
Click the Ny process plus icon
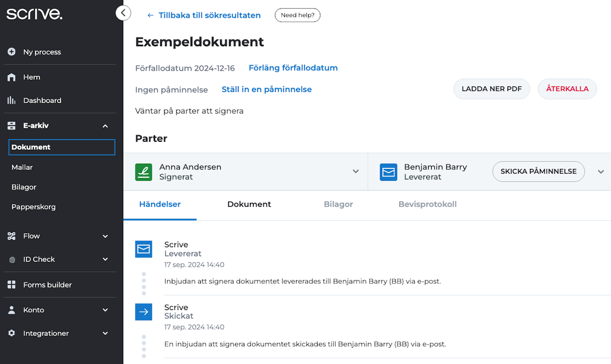pos(12,52)
